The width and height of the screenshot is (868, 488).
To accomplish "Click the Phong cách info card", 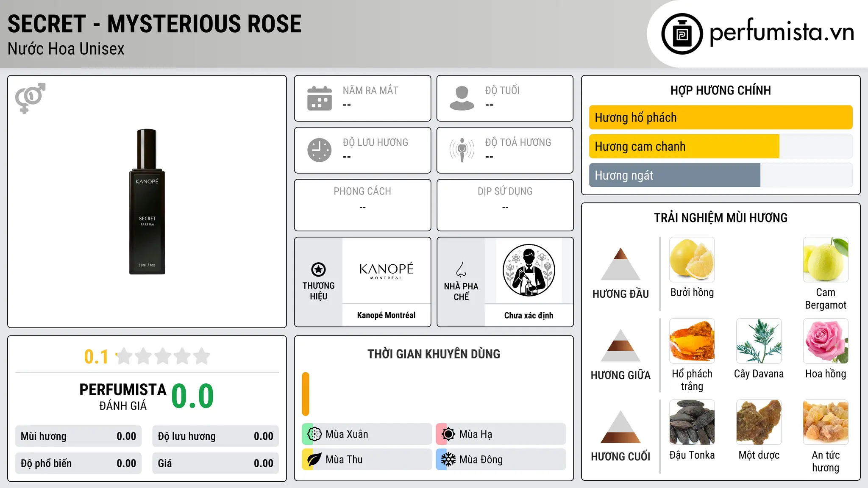I will point(362,205).
